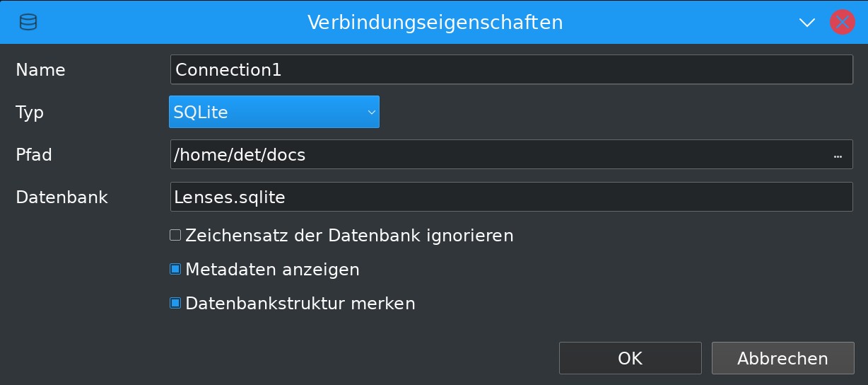Close the Verbindungseigenschaften dialog with red X
Viewport: 868px width, 385px height.
coord(842,23)
